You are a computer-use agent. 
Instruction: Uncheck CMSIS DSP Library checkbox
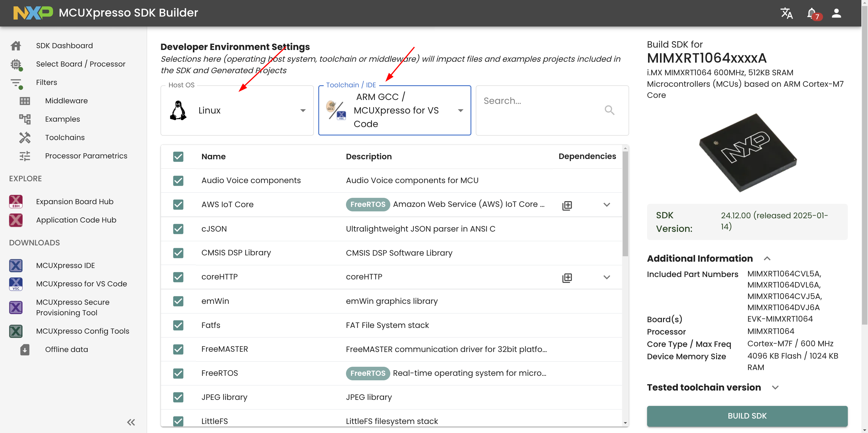(178, 253)
